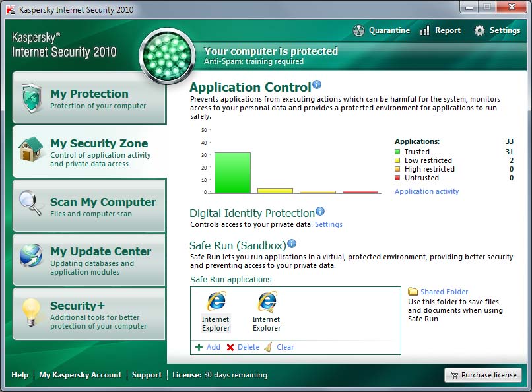Switch to the My Update Center tab
Screen dimensions: 532x392
pos(89,260)
